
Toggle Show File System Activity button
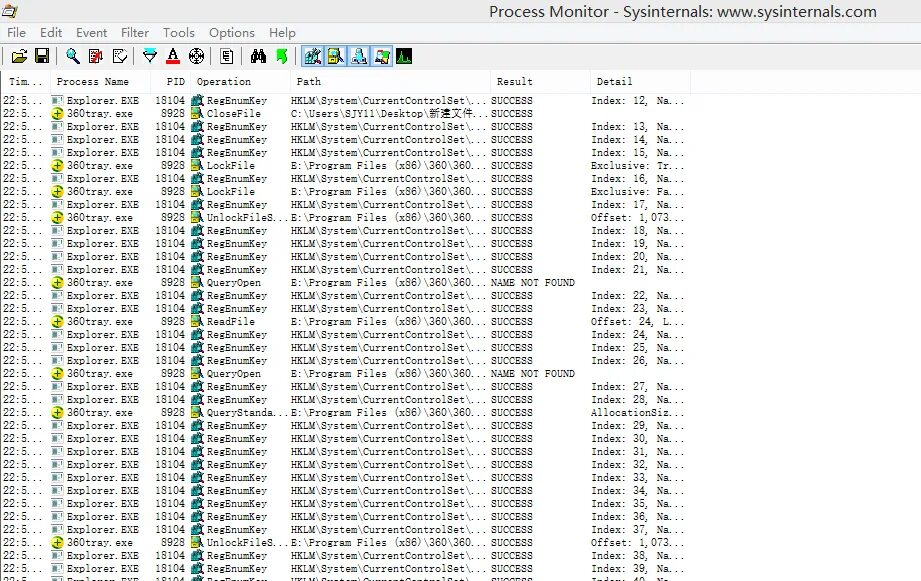[x=335, y=56]
